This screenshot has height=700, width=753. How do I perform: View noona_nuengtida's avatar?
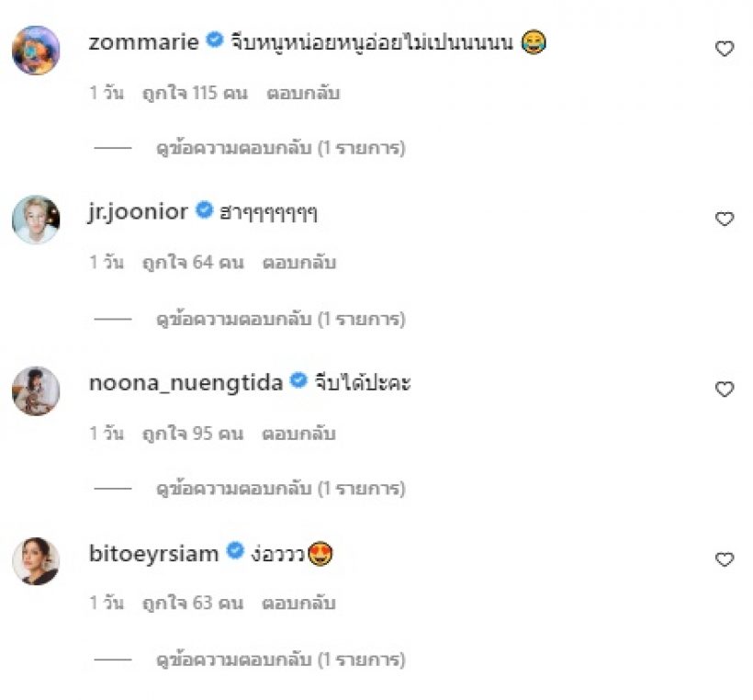tap(36, 390)
